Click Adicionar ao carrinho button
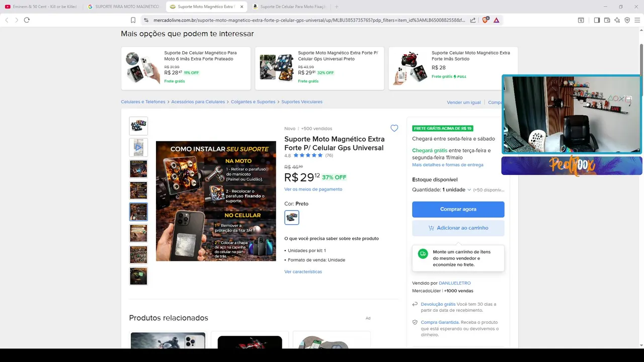This screenshot has width=644, height=362. pos(458,228)
